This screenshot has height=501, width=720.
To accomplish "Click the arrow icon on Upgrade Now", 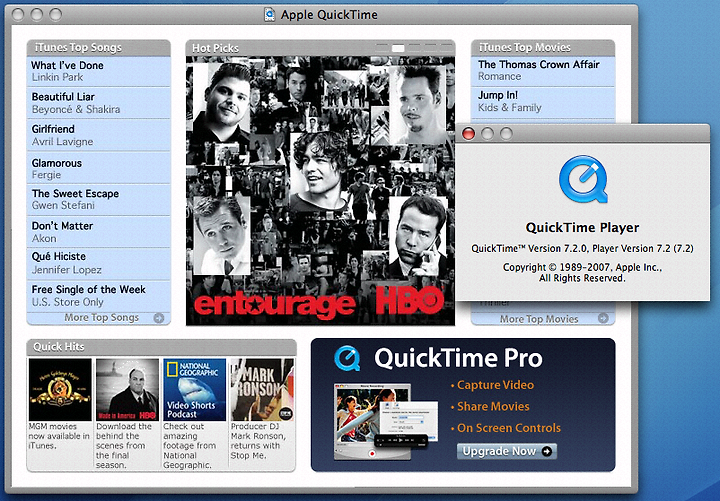I will [546, 451].
